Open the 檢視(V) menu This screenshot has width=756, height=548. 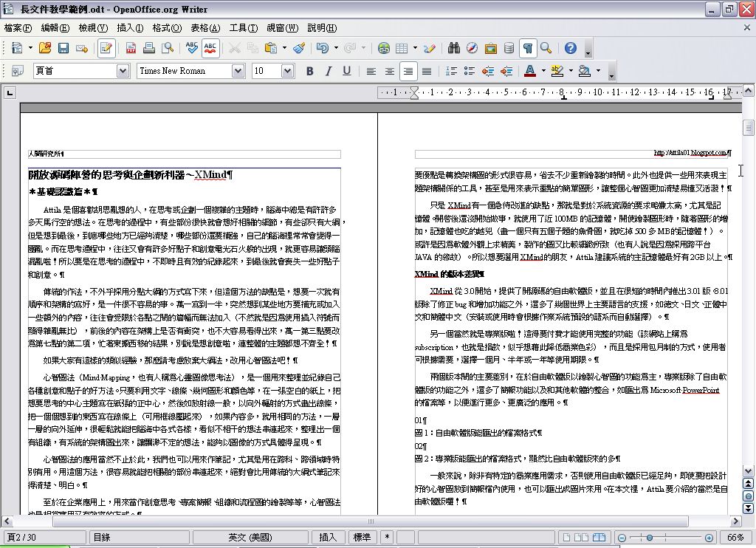[93, 28]
